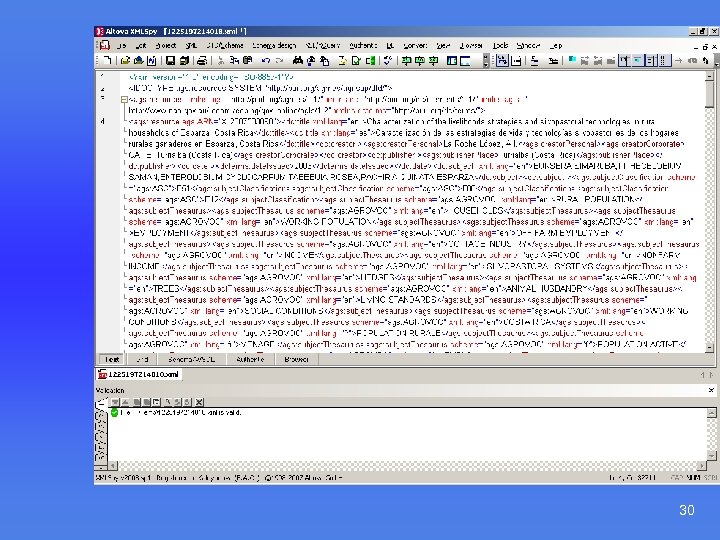
Task: Click the New document icon
Action: click(x=107, y=60)
